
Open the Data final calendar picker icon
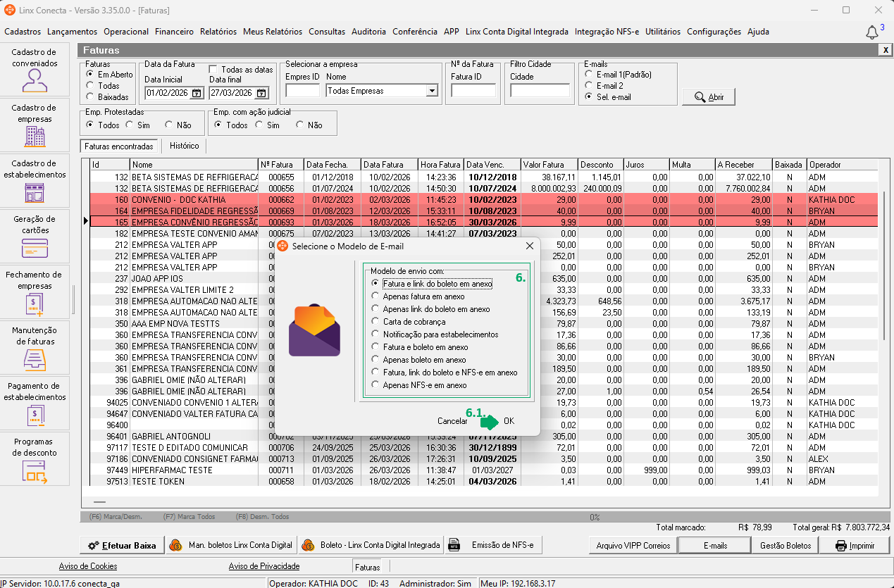(x=261, y=93)
